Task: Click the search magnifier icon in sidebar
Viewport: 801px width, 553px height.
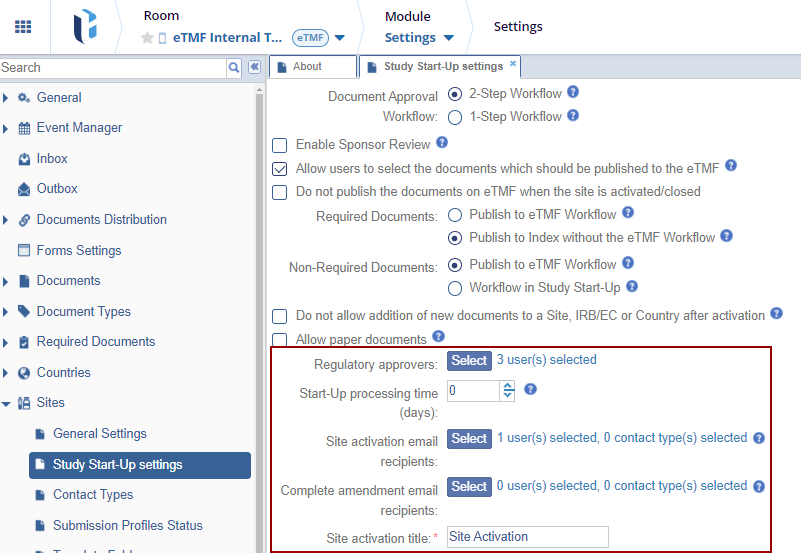Action: click(x=234, y=67)
